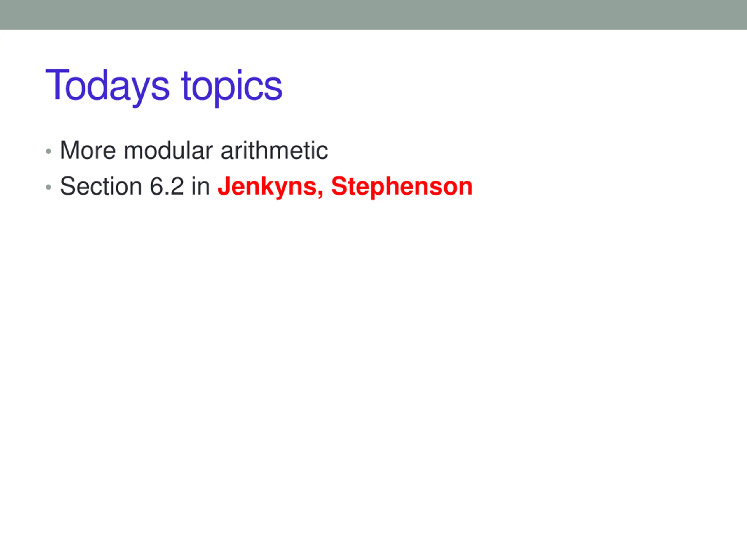This screenshot has width=747, height=560.
Task: Click the comma after "Jenkyns"
Action: click(x=320, y=194)
